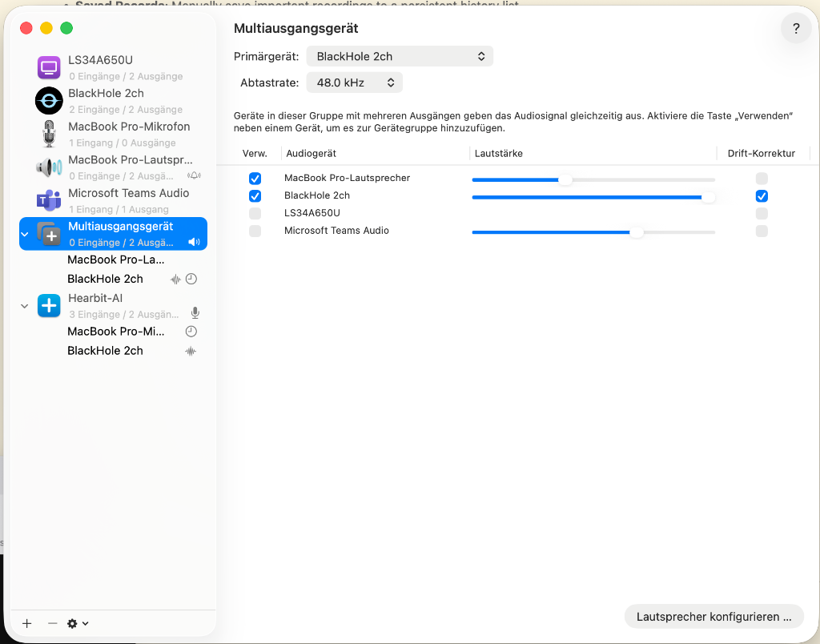Click the '3 Eingänge / 2 Ausgän...' text under Hearbit-AI

pos(124,315)
